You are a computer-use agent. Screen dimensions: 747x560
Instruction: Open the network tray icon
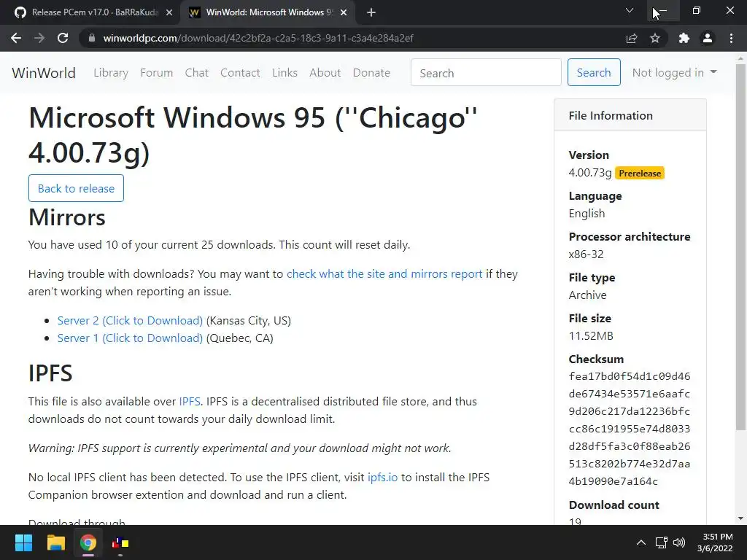661,542
